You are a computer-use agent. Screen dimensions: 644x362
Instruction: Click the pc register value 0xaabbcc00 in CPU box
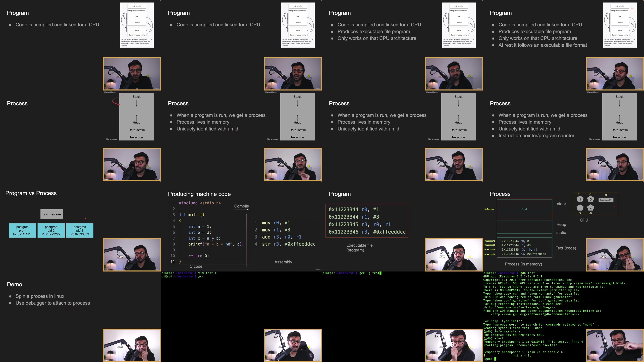coord(606,200)
